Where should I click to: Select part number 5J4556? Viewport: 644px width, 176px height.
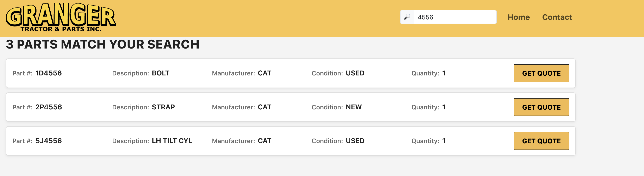click(x=49, y=141)
